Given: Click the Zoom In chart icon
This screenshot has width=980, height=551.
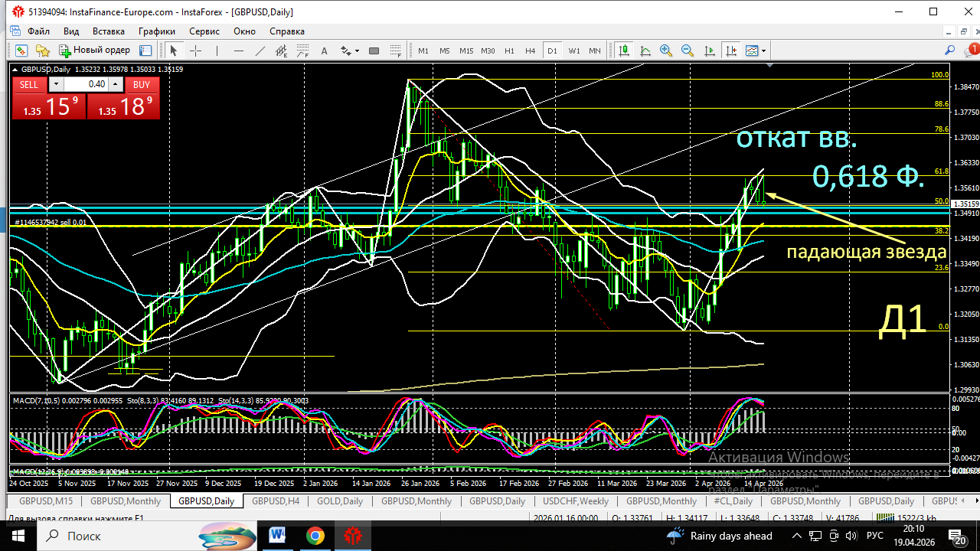Looking at the screenshot, I should tap(666, 51).
